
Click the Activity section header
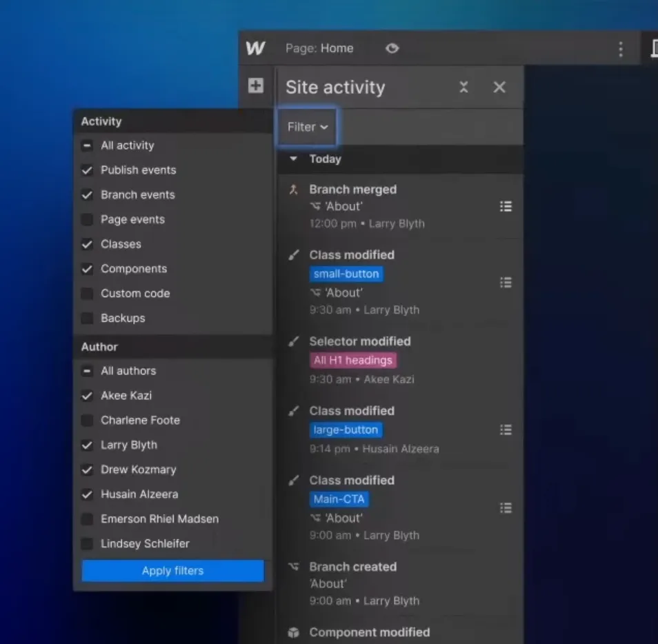(173, 121)
